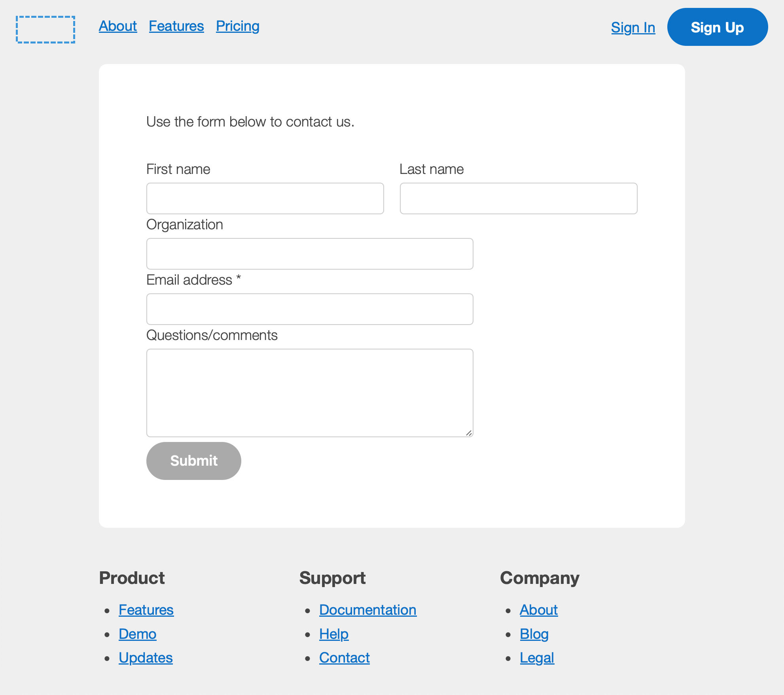The image size is (784, 695).
Task: Open the Features page from top navigation
Action: (x=176, y=26)
